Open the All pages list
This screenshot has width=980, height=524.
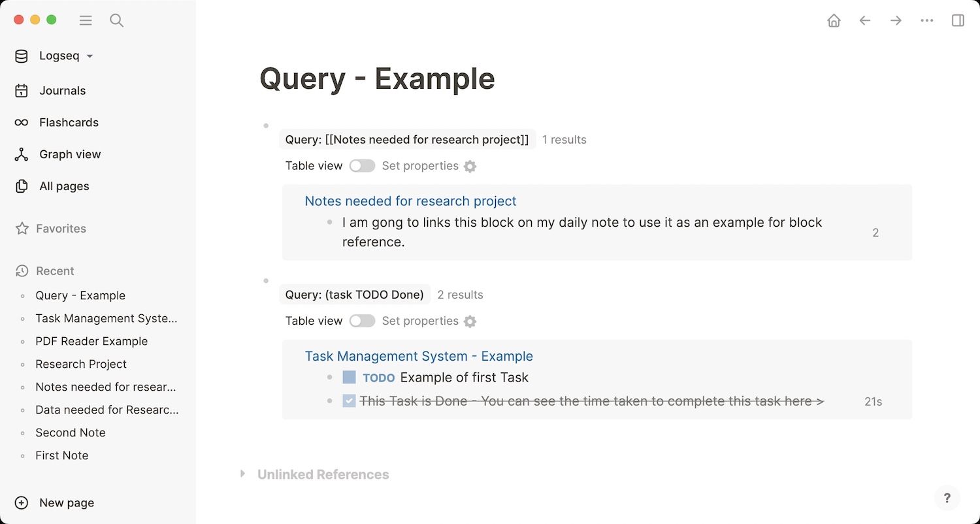coord(63,186)
